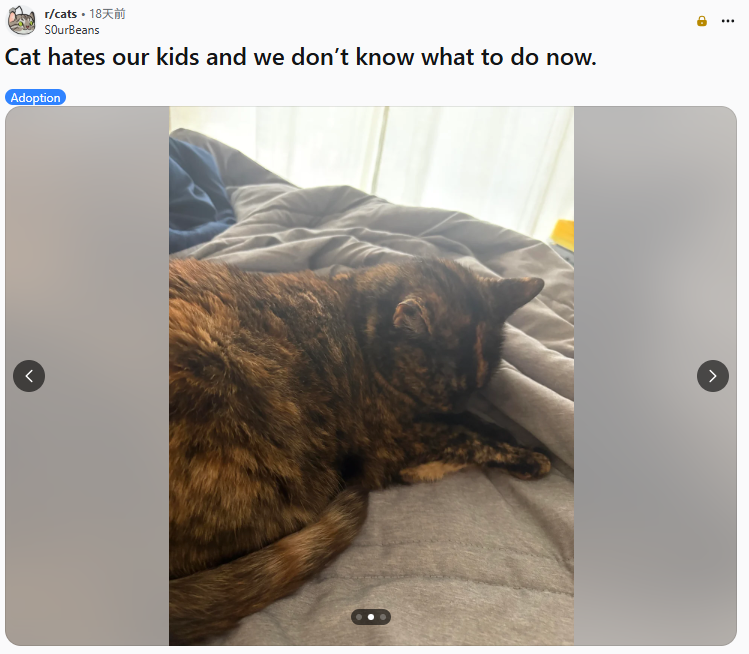Click the yellow object near the window
The height and width of the screenshot is (654, 749).
point(562,235)
